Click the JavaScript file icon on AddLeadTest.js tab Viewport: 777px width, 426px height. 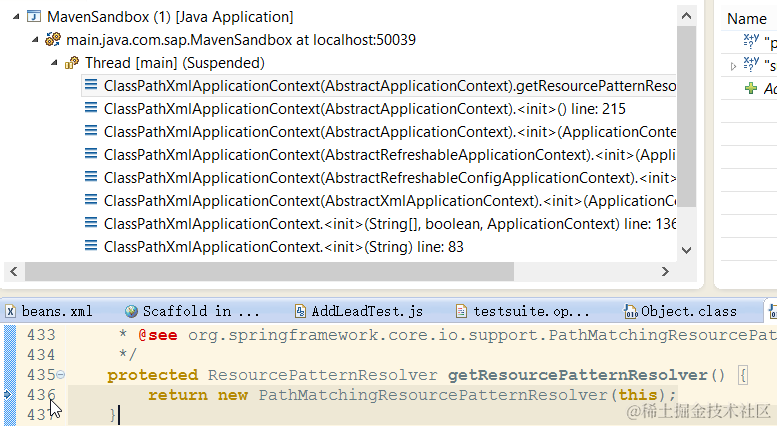click(300, 311)
